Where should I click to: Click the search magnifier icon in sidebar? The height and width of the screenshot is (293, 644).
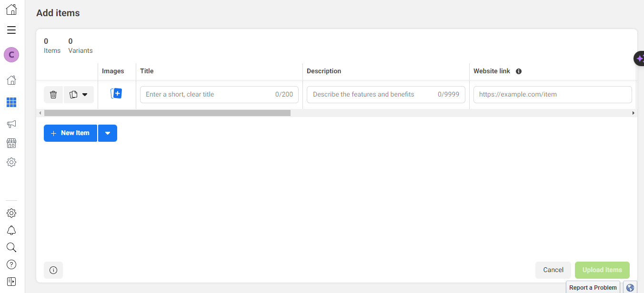click(x=11, y=247)
